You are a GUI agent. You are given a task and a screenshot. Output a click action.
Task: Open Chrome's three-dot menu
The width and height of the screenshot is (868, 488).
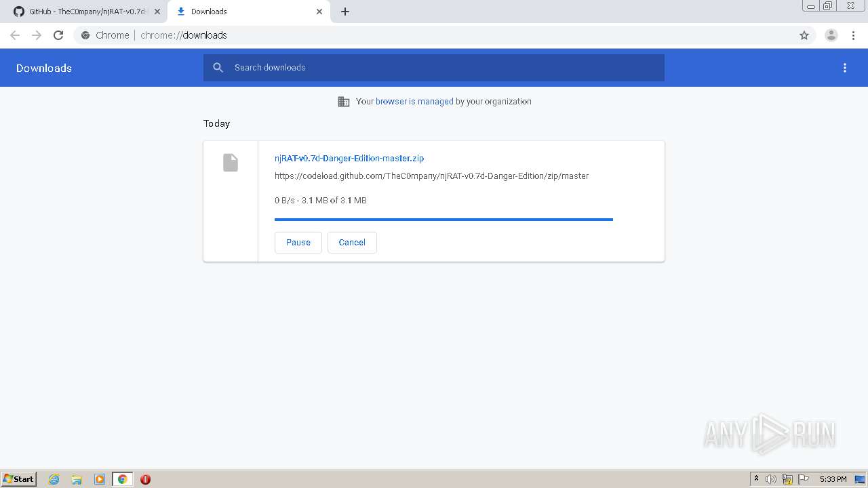pos(853,35)
